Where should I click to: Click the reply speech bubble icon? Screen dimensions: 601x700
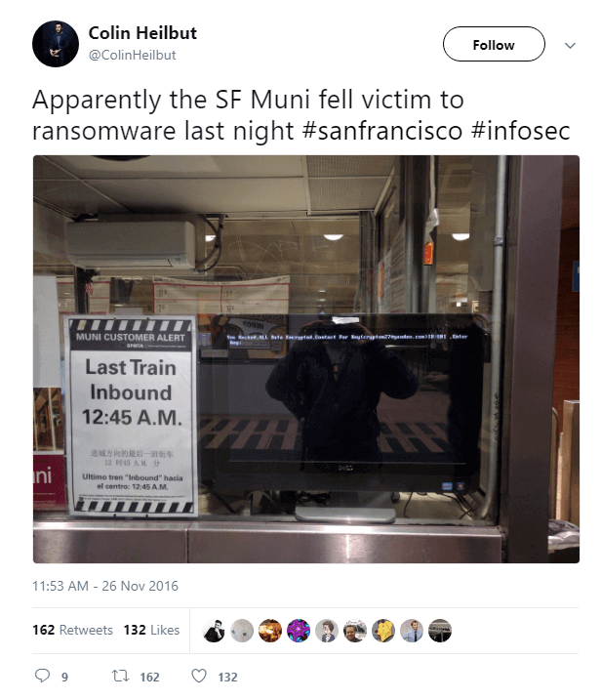click(x=42, y=676)
